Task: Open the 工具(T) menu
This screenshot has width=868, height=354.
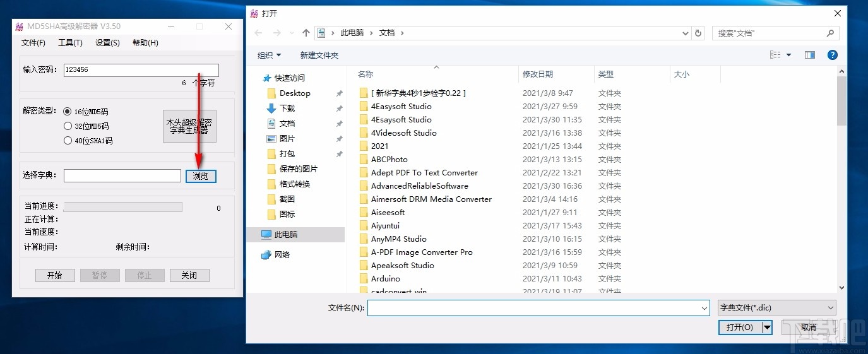Action: (x=70, y=43)
